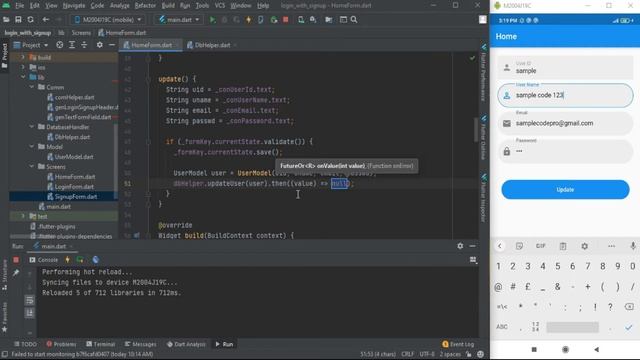
Task: Click the Select Opened File target icon
Action: click(x=60, y=45)
